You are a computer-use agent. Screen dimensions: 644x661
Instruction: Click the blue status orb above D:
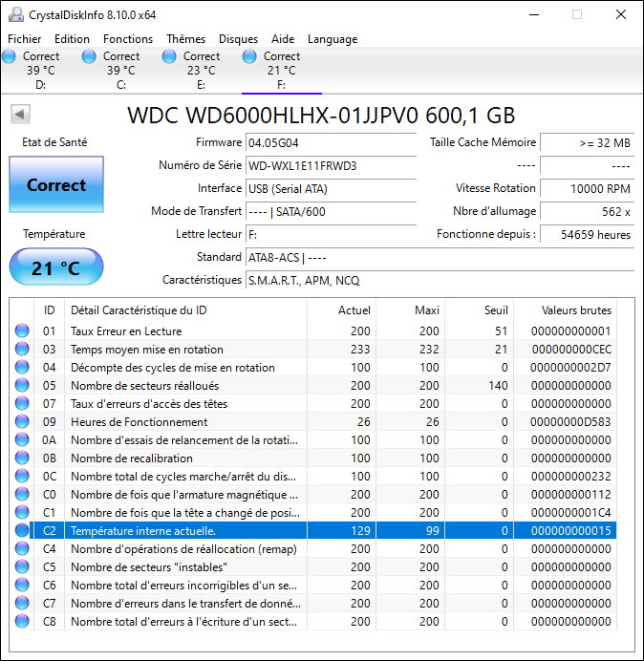click(x=9, y=56)
